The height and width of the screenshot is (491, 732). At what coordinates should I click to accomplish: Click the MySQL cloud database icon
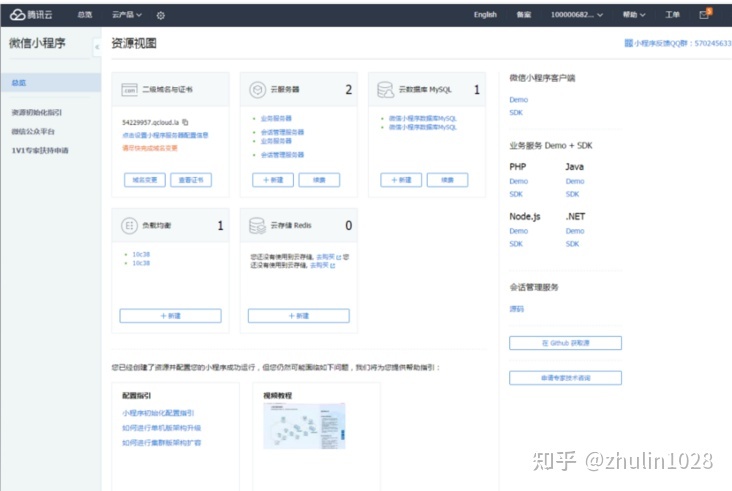pos(386,90)
